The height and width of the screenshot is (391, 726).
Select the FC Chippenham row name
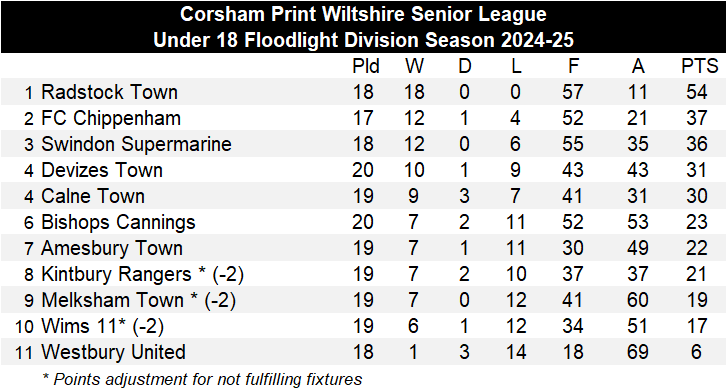click(x=111, y=118)
